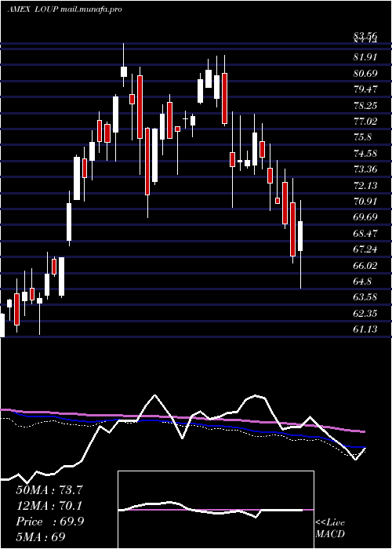
Task: Click the 73.36 price axis label
Action: click(365, 169)
